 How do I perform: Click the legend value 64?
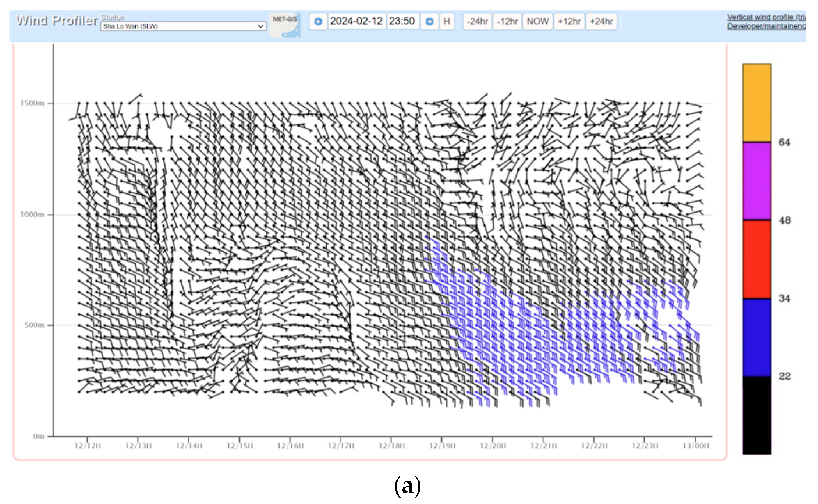(x=784, y=142)
